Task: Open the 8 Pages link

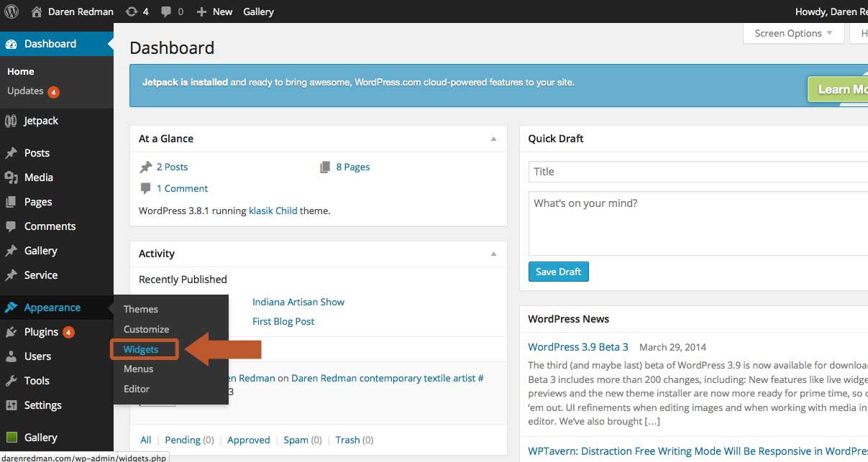Action: [x=353, y=167]
